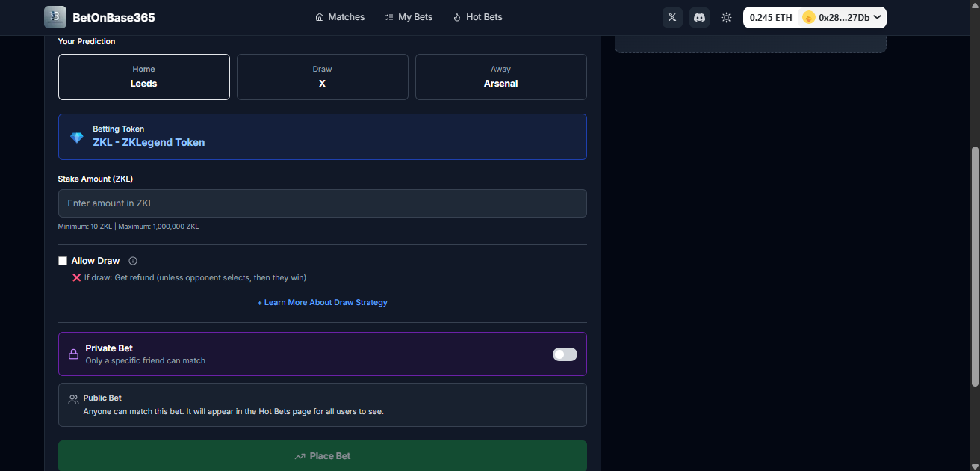Switch to the Matches page
This screenshot has height=471, width=980.
(340, 16)
